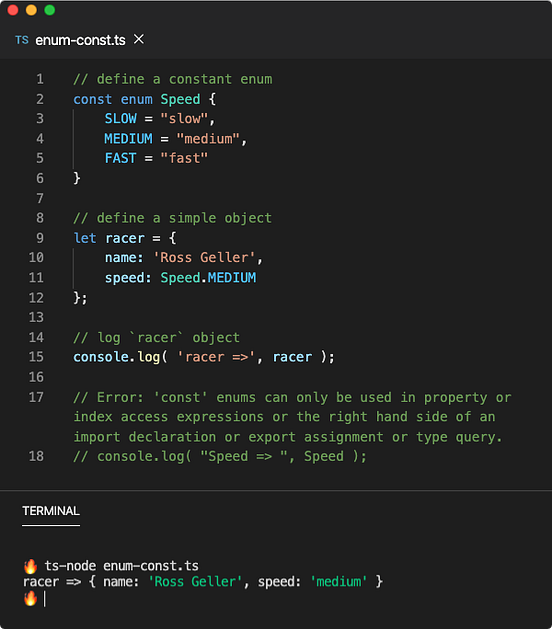
Task: Click the 'medium' value in terminal output
Action: 339,582
